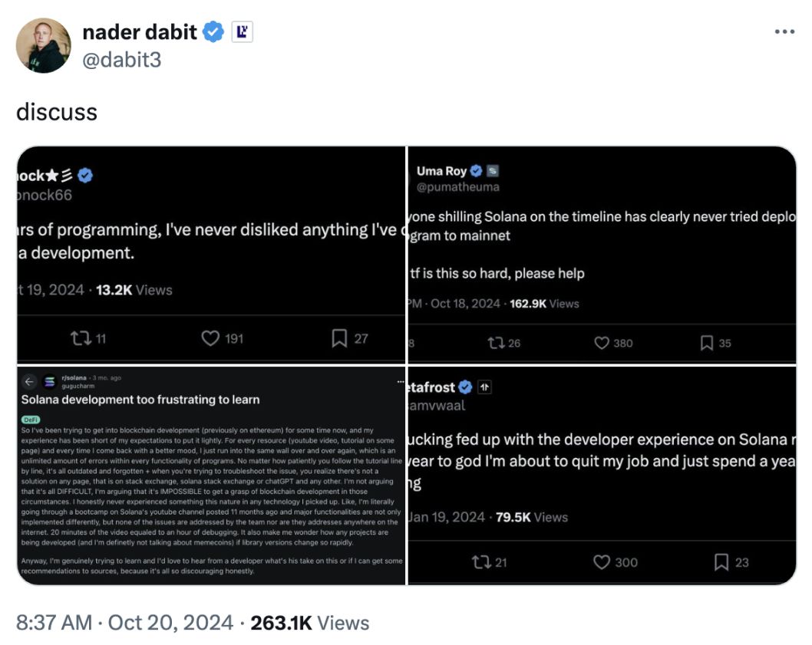Click the @dabit3 handle

pyautogui.click(x=121, y=59)
